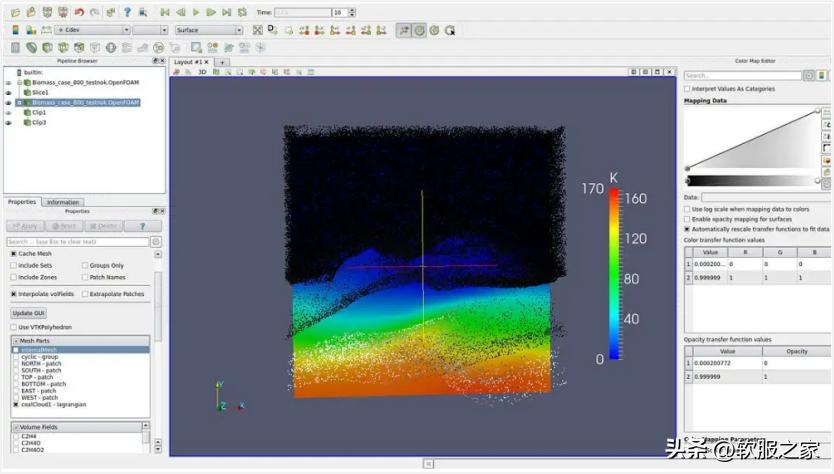This screenshot has width=834, height=474.
Task: Uncheck the Interpolate volFields option
Action: 14,294
